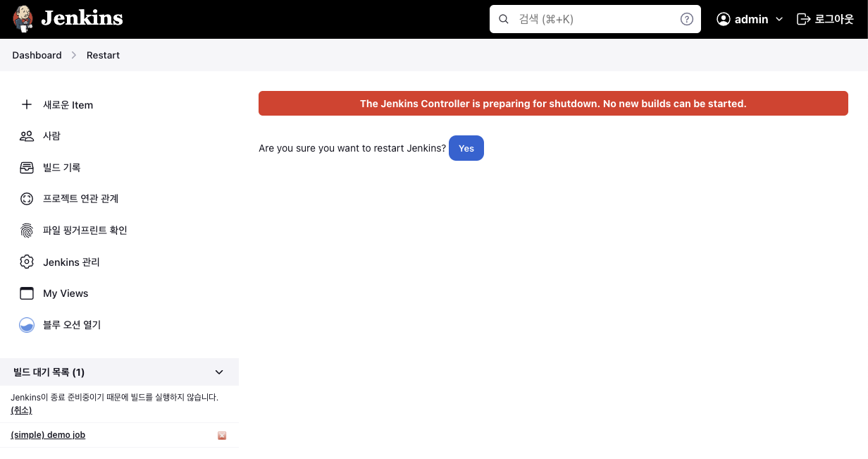Click the 로그아웃 link text

[834, 19]
